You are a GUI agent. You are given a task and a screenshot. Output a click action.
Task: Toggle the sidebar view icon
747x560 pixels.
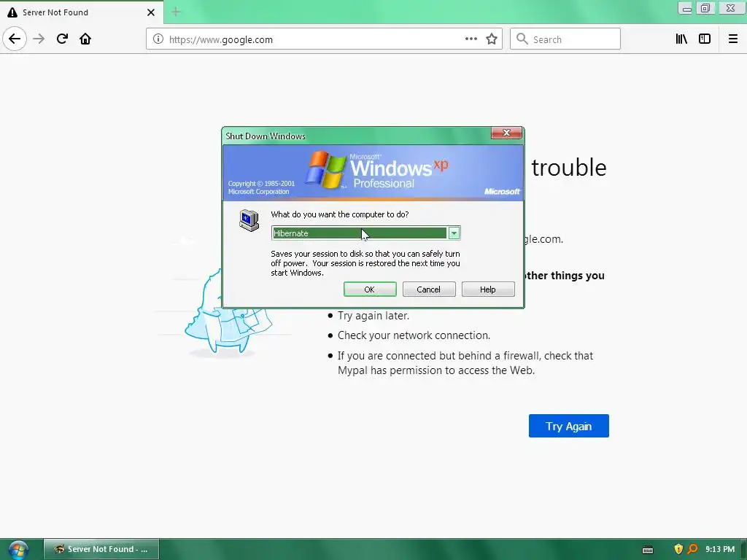(x=705, y=39)
